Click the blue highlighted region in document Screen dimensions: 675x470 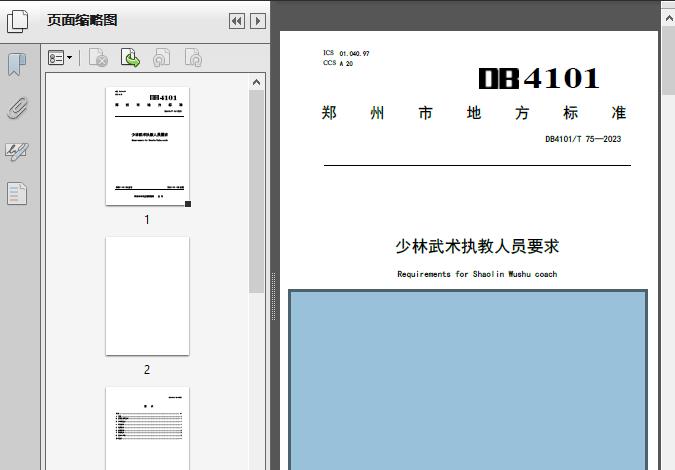point(468,380)
